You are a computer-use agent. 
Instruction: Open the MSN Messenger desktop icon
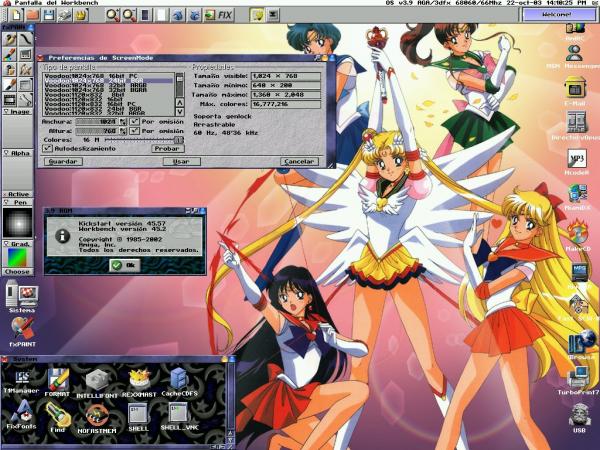574,57
